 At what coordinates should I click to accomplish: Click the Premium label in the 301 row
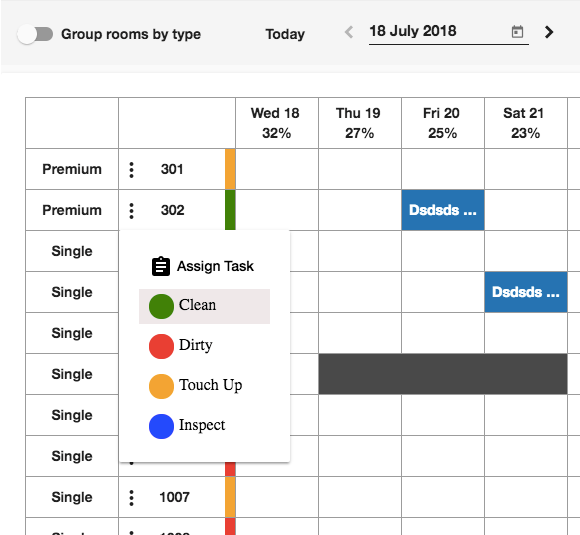coord(72,169)
